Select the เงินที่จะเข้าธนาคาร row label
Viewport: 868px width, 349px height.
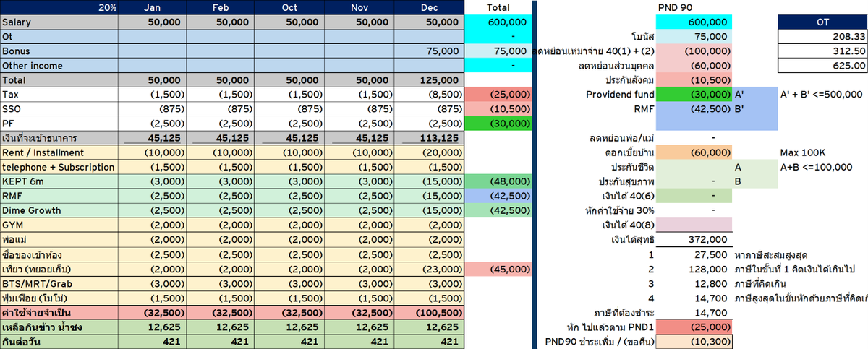[x=59, y=138]
